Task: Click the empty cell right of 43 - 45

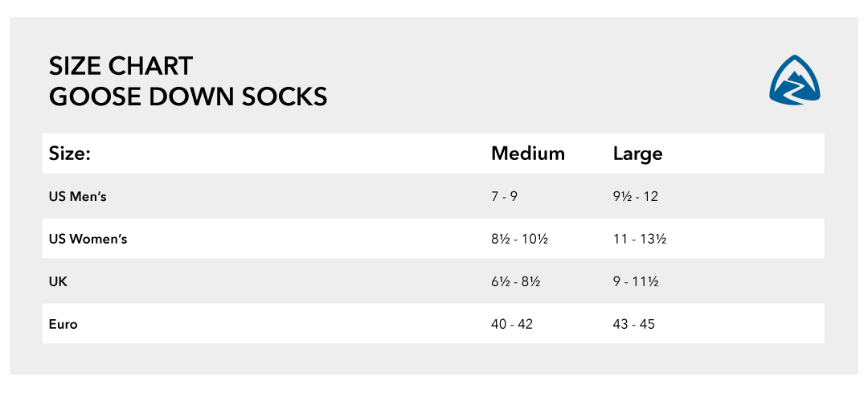Action: pyautogui.click(x=739, y=324)
